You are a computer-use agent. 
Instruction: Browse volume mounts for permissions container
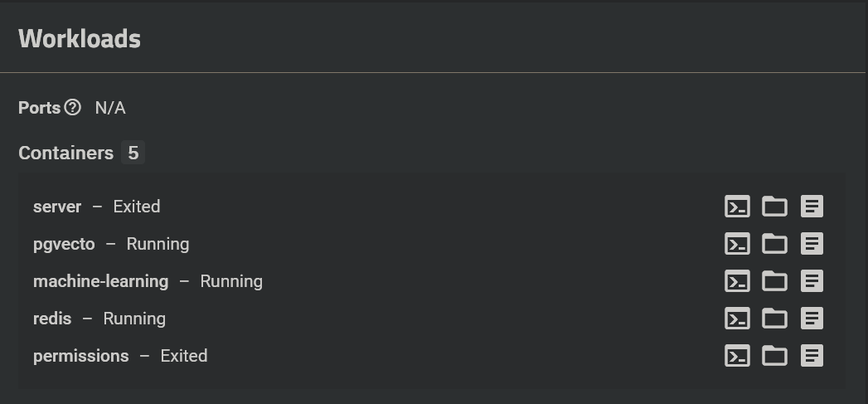774,356
